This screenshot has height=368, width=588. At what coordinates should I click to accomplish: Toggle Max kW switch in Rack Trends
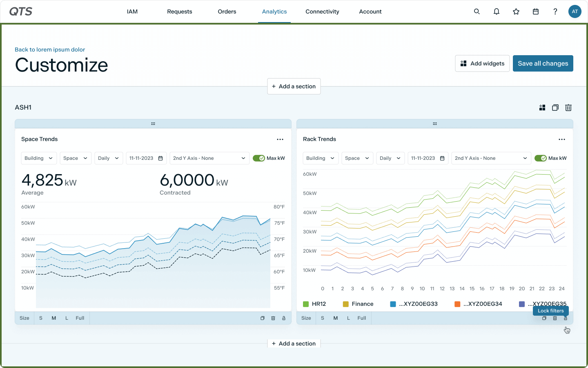541,158
